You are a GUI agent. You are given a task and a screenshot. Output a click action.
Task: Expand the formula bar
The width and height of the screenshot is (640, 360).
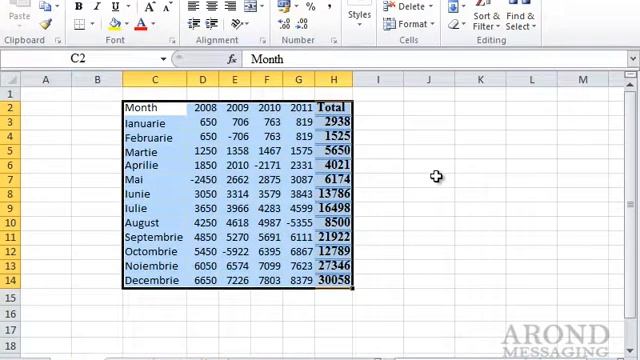pyautogui.click(x=633, y=59)
